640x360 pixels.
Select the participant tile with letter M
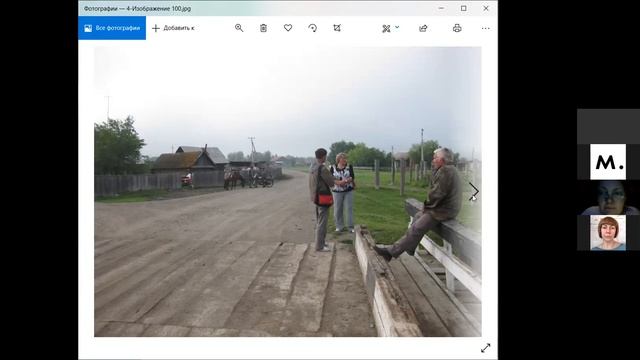point(608,162)
